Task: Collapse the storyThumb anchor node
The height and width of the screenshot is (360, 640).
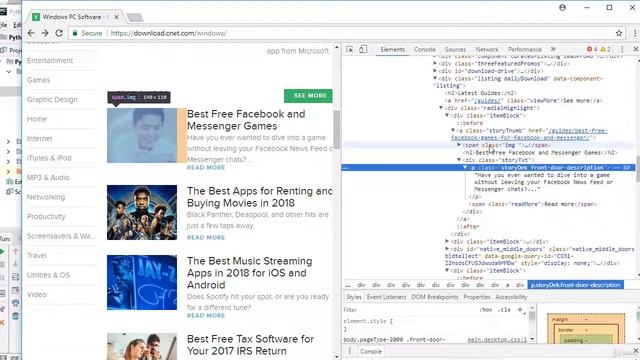Action: pyautogui.click(x=453, y=131)
